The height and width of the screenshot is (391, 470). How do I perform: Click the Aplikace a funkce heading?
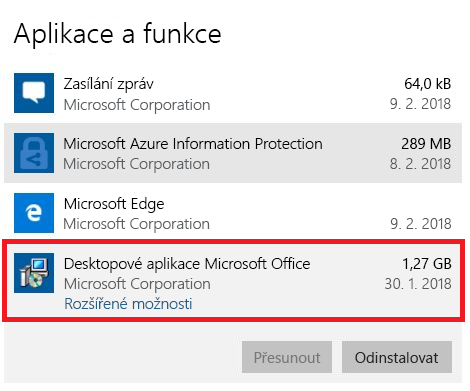117,34
